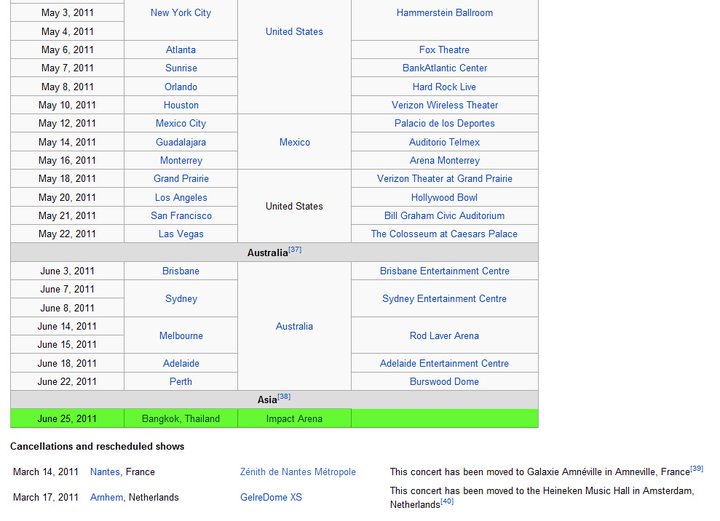Open Brisbane Entertainment Centre link

coord(444,271)
